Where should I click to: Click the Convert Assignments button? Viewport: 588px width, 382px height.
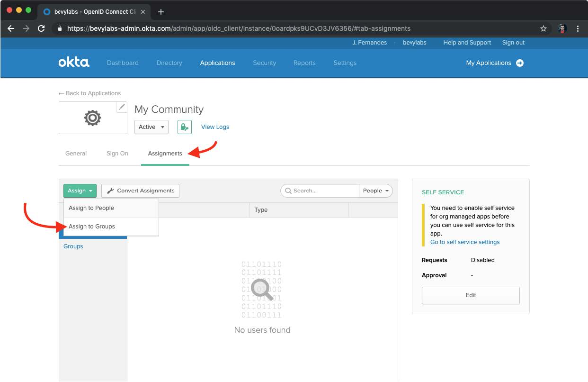tap(141, 191)
